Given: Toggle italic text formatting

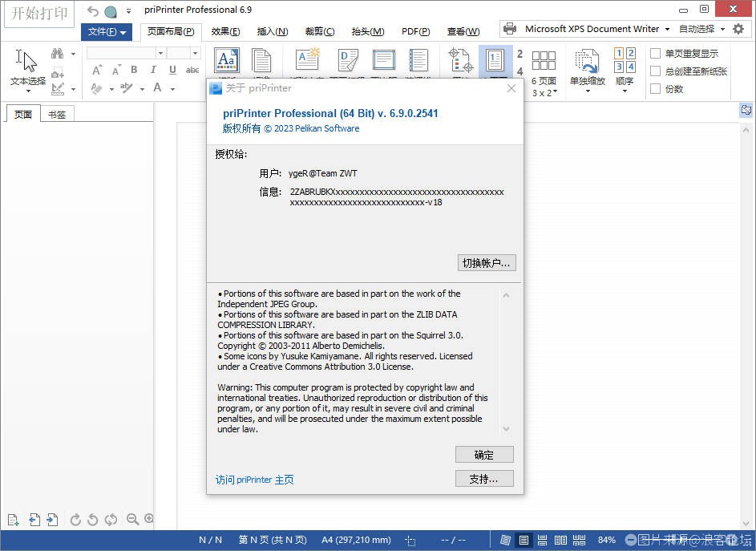Looking at the screenshot, I should [153, 70].
